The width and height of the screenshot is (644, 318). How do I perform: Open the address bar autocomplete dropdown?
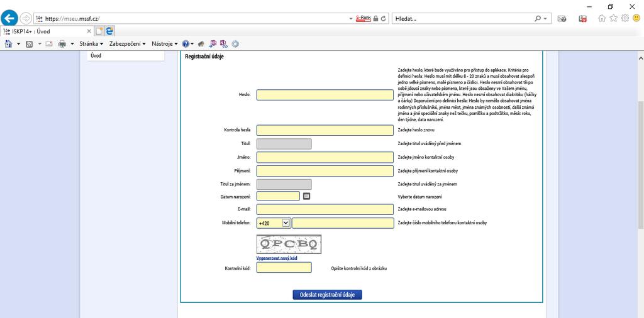(x=351, y=19)
